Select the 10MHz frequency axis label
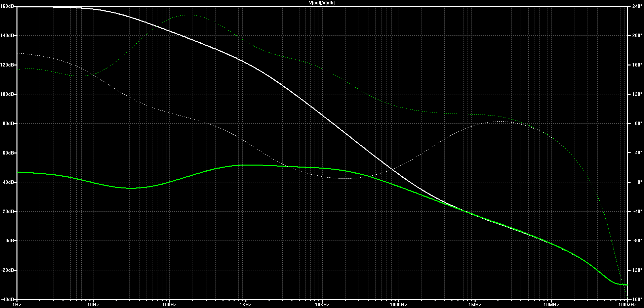This screenshot has height=308, width=644. pyautogui.click(x=551, y=305)
